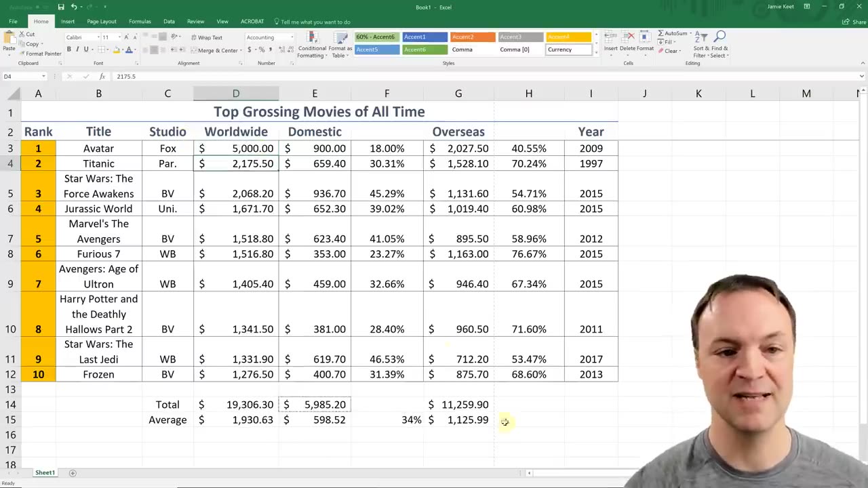Open the View tab
The image size is (868, 488).
point(222,22)
